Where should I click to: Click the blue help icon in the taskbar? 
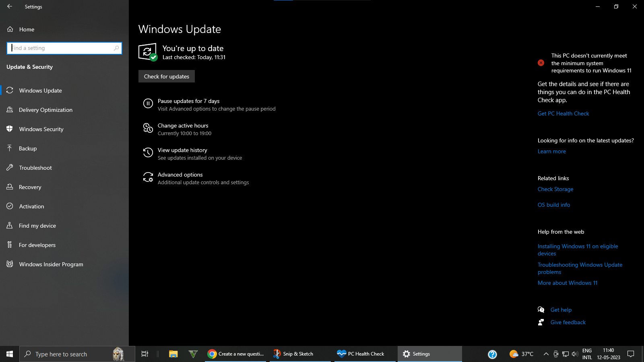[x=492, y=354]
